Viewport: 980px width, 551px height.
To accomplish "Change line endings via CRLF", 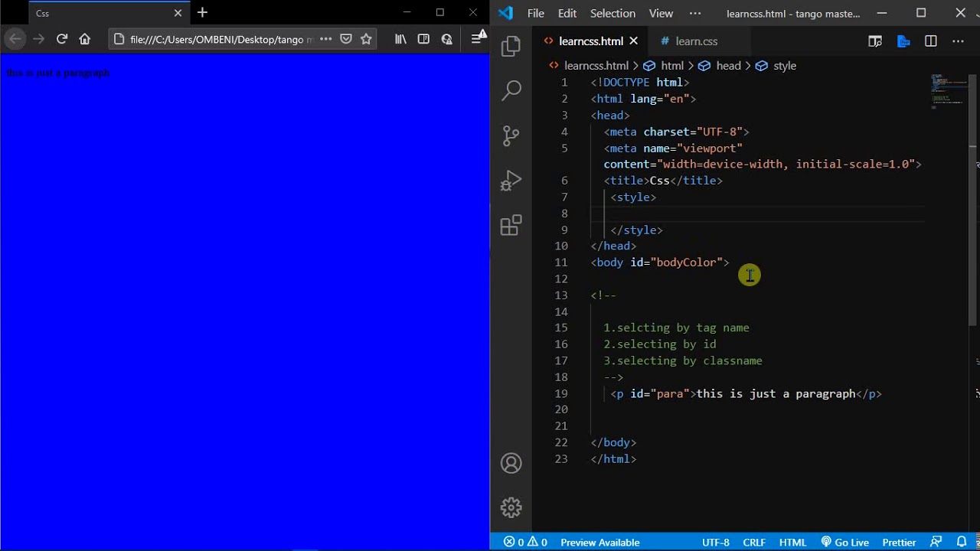I will [x=754, y=542].
